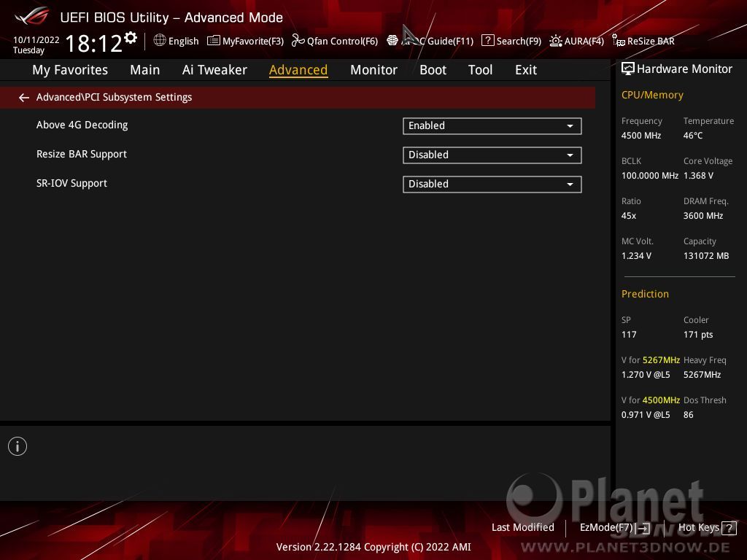Screen dimensions: 747x560
Task: Click the Hot Keys question mark icon
Action: [729, 528]
